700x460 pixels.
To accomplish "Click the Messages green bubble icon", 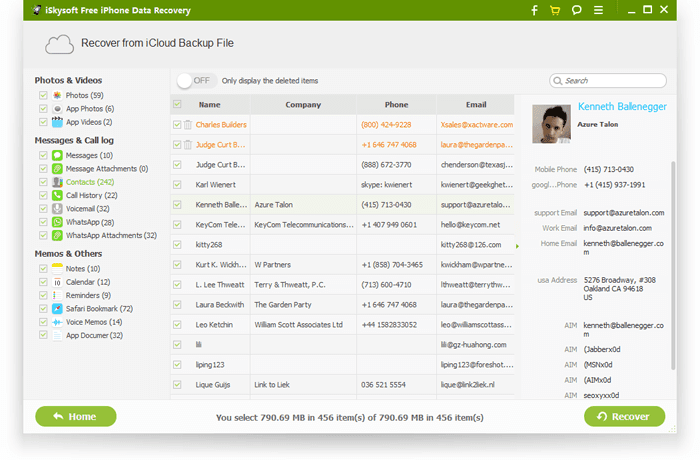I will [x=57, y=155].
